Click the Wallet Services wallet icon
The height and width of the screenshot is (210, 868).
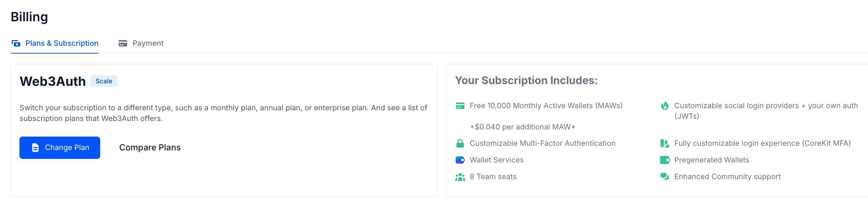[x=460, y=160]
